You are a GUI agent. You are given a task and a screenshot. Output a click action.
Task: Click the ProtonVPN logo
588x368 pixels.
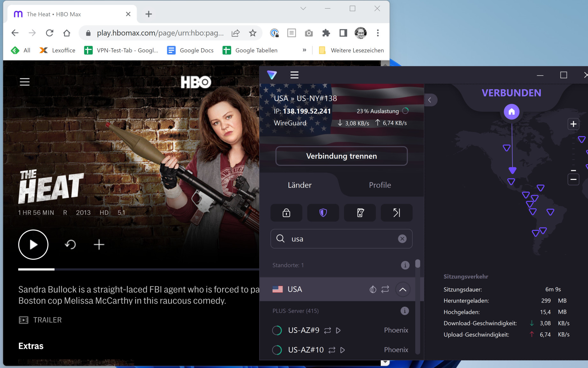[x=272, y=75]
